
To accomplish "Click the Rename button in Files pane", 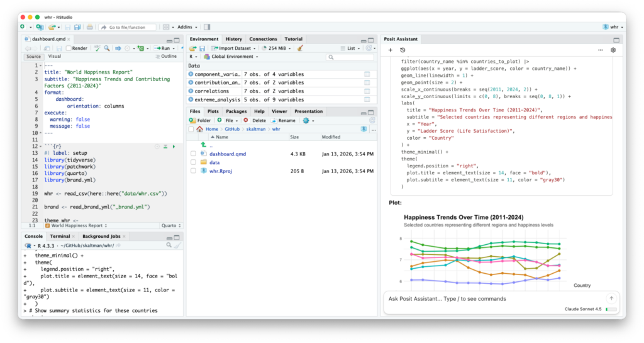I will pyautogui.click(x=284, y=120).
